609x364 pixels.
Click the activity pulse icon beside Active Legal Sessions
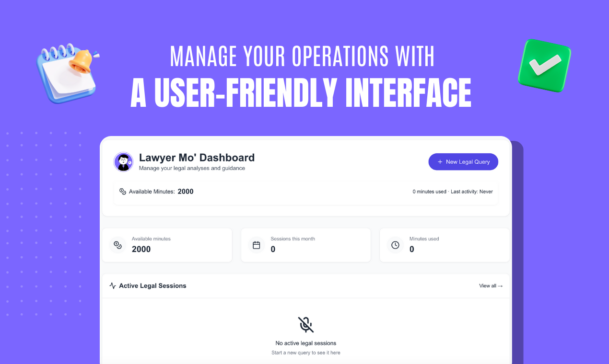[113, 286]
